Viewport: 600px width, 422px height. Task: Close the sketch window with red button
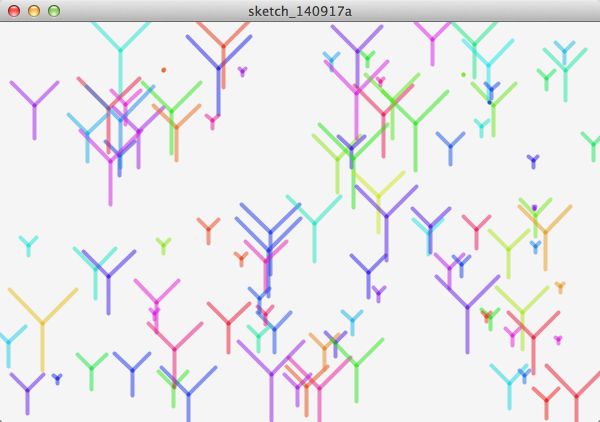(x=14, y=10)
